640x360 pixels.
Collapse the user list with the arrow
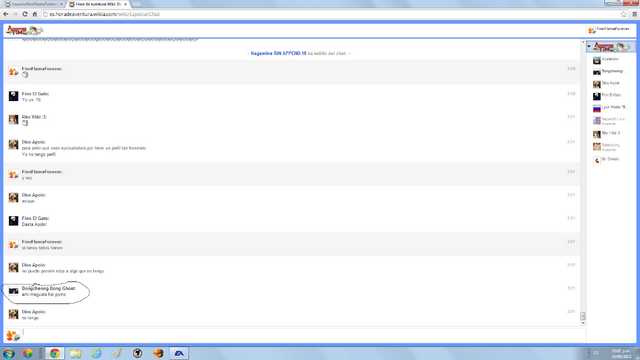[589, 46]
